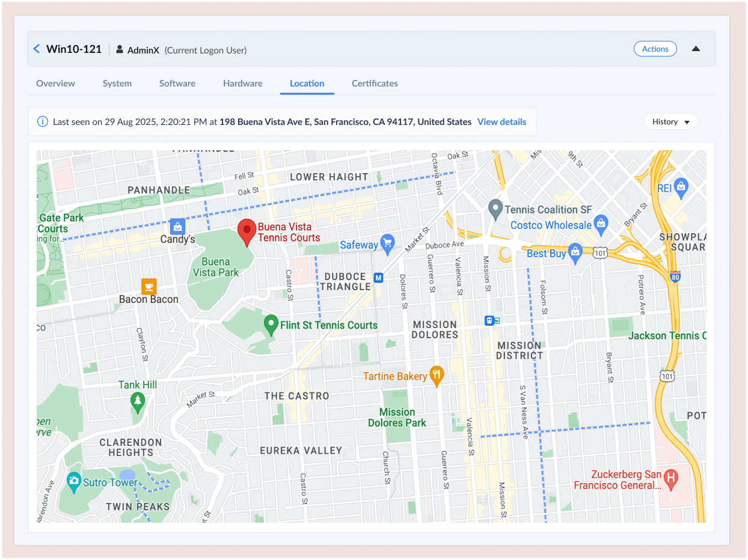Image resolution: width=748 pixels, height=560 pixels.
Task: Click the info icon before Last seen
Action: pyautogui.click(x=43, y=121)
